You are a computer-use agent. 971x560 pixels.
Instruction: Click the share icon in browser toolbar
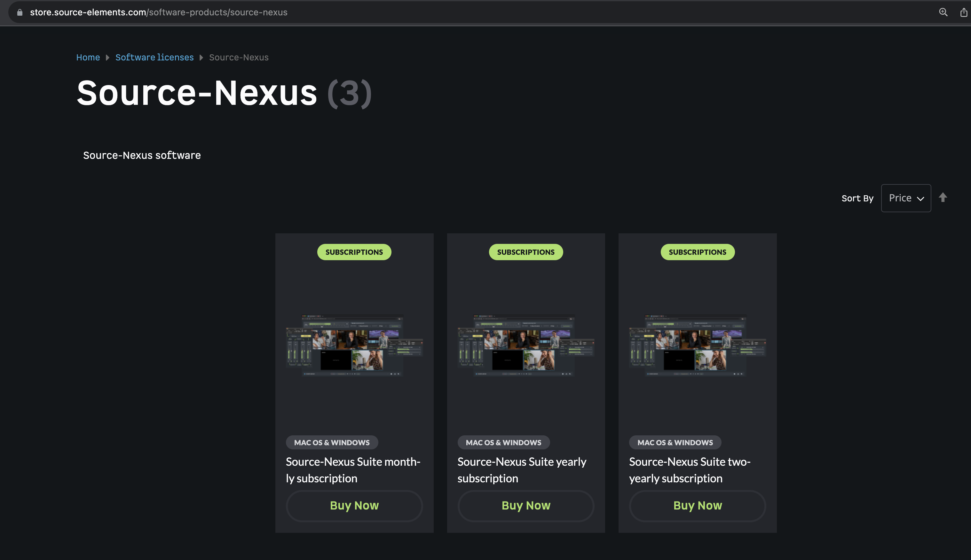[963, 12]
